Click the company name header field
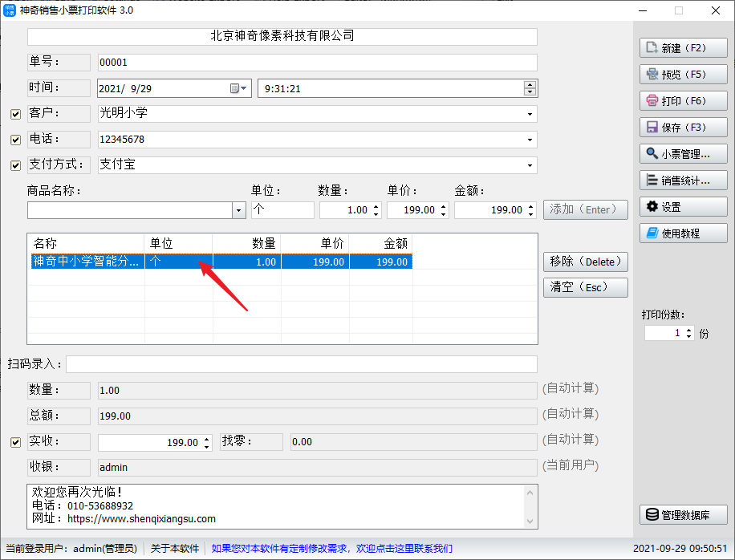735x560 pixels. (x=282, y=37)
